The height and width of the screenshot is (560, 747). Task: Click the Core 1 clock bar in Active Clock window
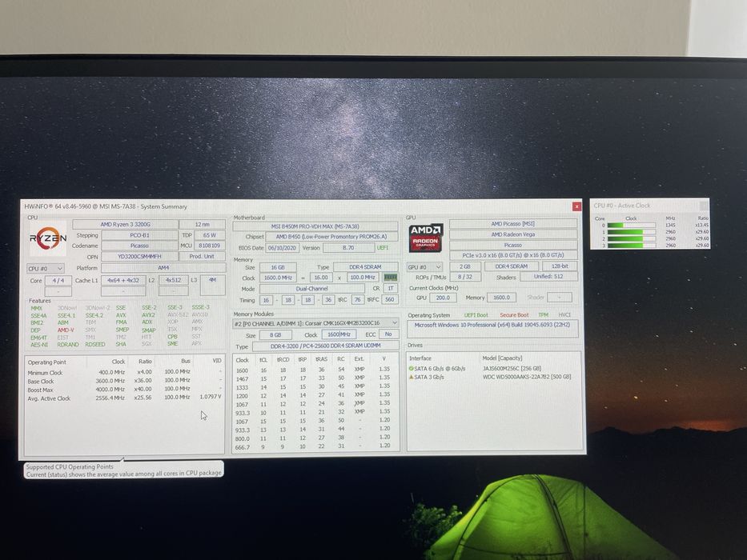pos(631,232)
